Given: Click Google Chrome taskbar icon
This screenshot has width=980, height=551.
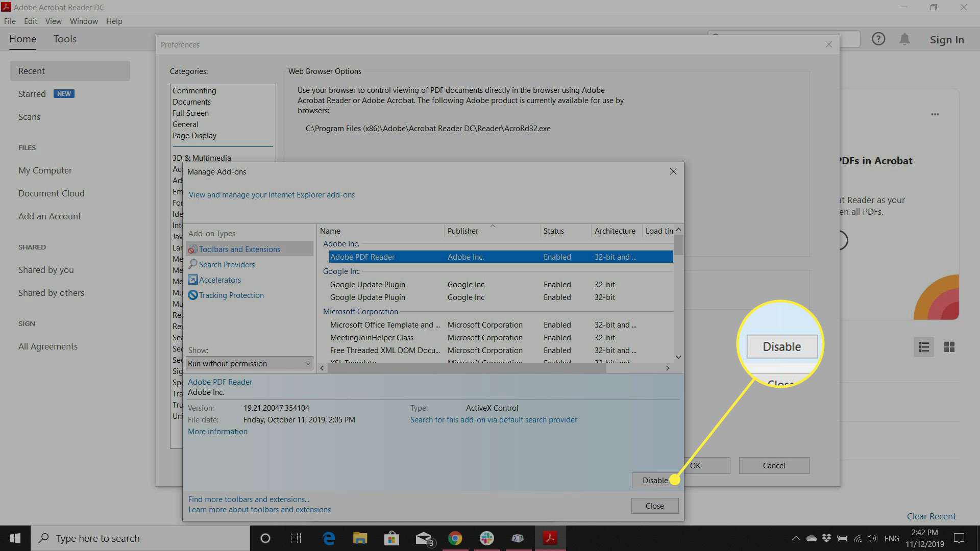Looking at the screenshot, I should [x=455, y=538].
